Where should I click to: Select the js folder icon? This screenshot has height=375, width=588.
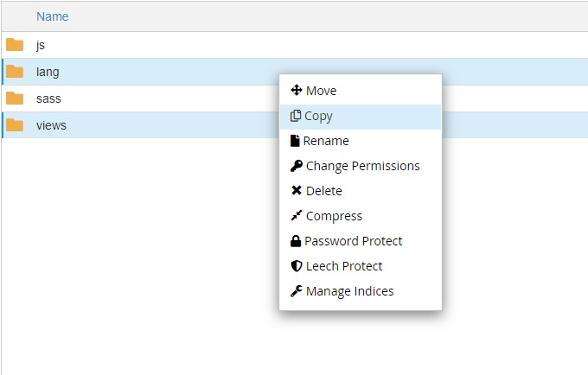[15, 45]
